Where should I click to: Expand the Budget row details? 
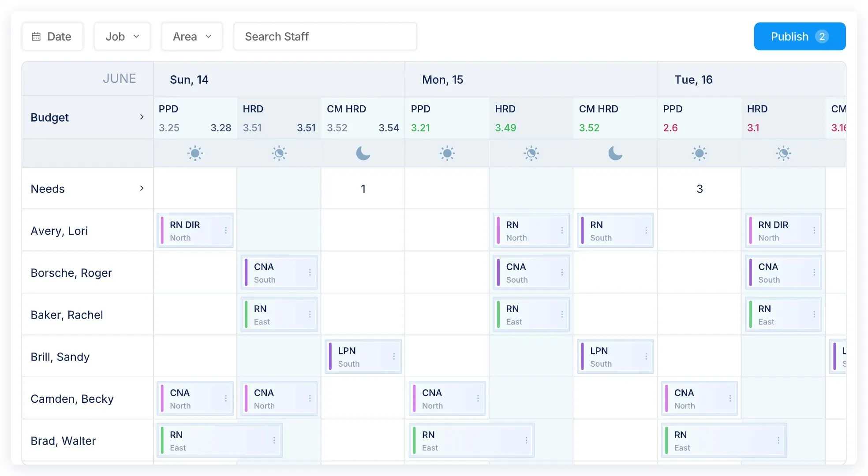(142, 117)
